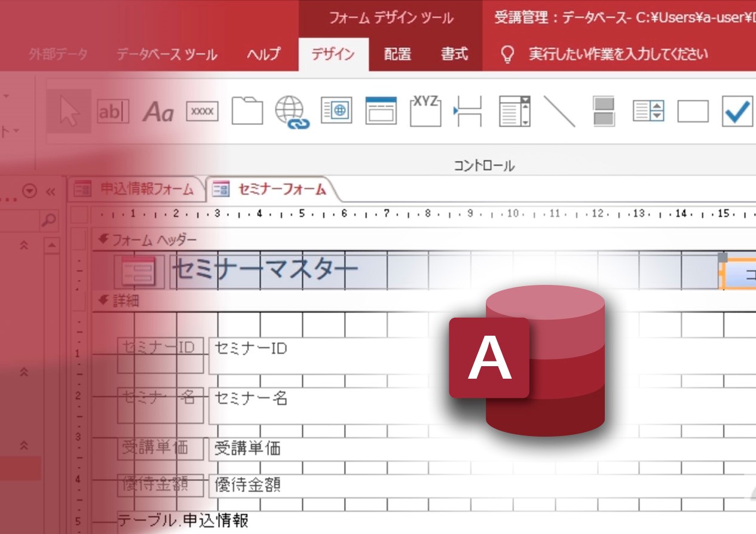Click the 実行したい作業を入力してください search box
The width and height of the screenshot is (756, 534).
618,54
